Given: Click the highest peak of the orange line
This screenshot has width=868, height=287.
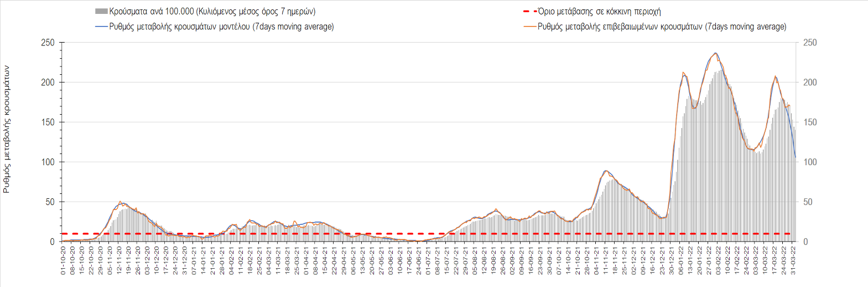Looking at the screenshot, I should pyautogui.click(x=716, y=53).
